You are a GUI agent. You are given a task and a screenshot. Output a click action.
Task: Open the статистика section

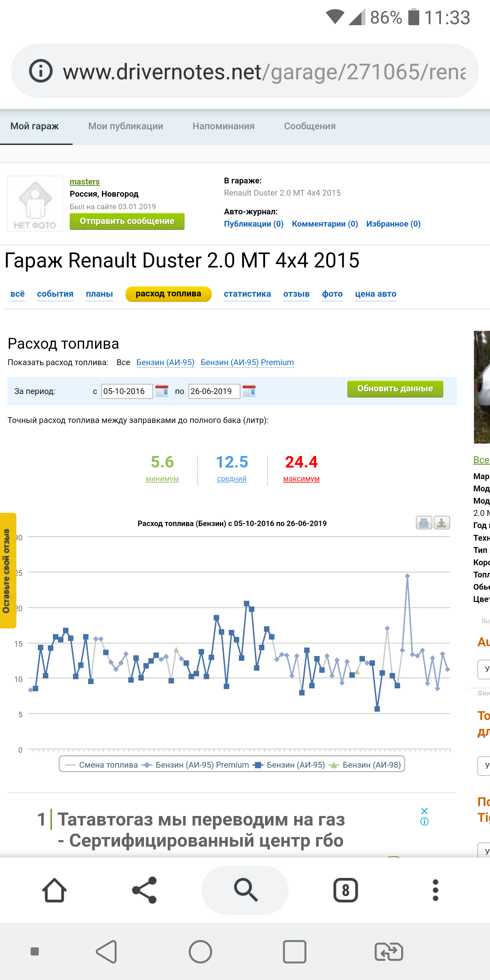click(247, 294)
